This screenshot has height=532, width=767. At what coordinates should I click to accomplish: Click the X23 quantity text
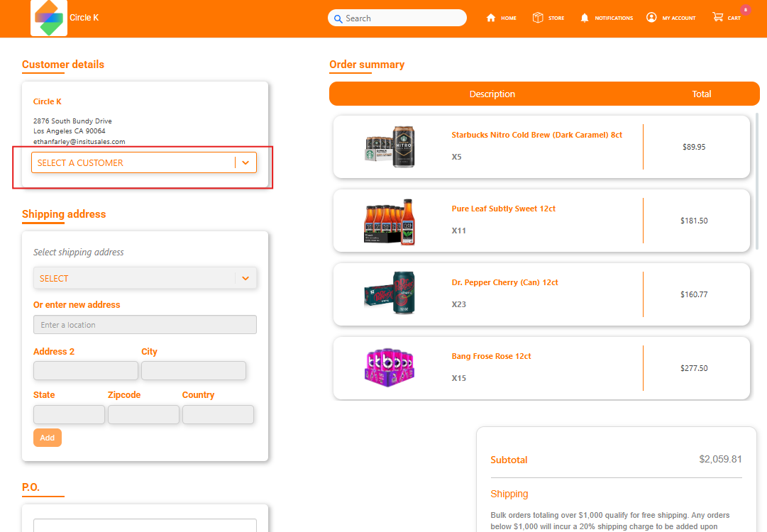click(x=459, y=304)
